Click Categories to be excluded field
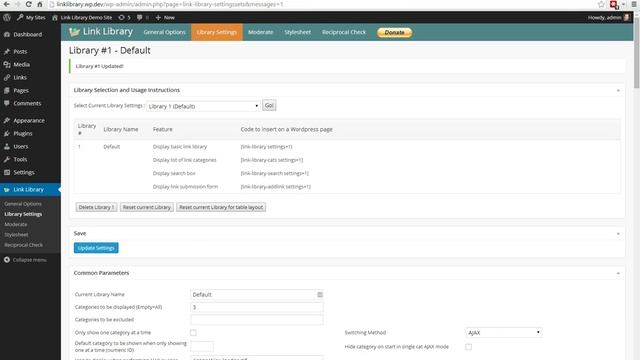The height and width of the screenshot is (360, 640). click(x=257, y=320)
